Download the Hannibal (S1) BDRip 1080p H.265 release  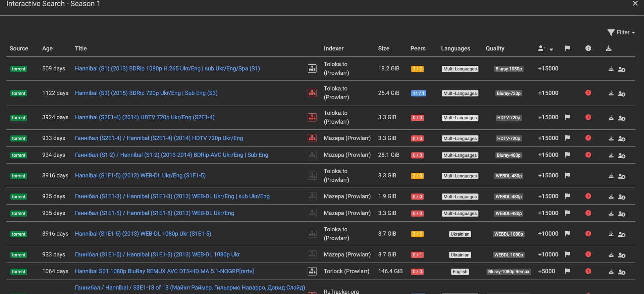click(x=611, y=69)
